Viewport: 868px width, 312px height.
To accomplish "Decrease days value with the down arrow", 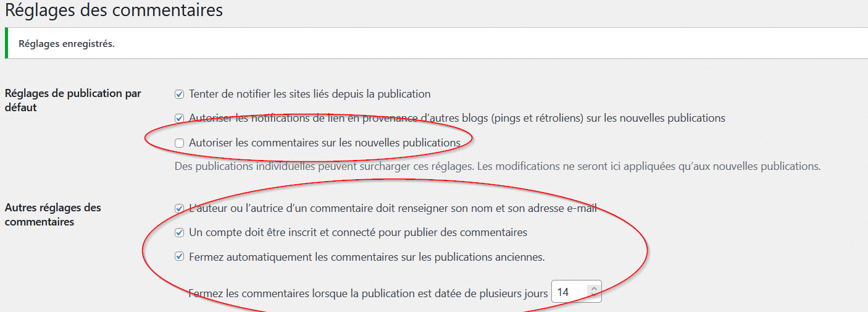I will point(594,296).
